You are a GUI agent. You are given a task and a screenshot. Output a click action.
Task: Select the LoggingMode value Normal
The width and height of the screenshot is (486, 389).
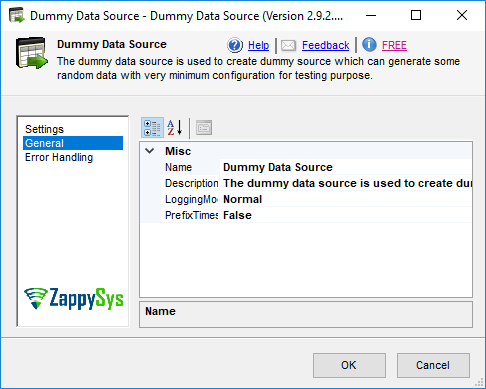pyautogui.click(x=346, y=199)
